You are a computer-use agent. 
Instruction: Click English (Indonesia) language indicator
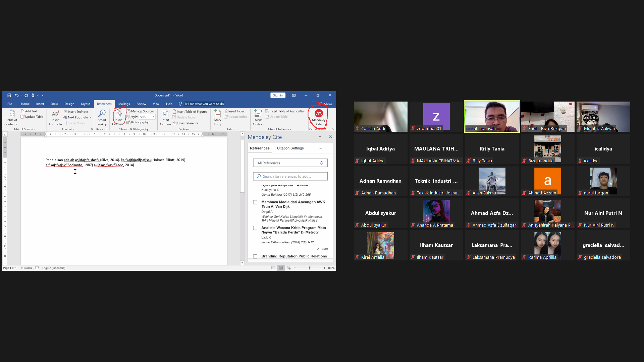54,268
